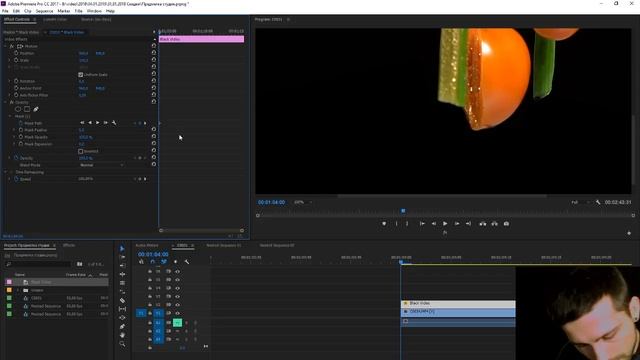Select the Zoom tool magnifier

(122, 344)
